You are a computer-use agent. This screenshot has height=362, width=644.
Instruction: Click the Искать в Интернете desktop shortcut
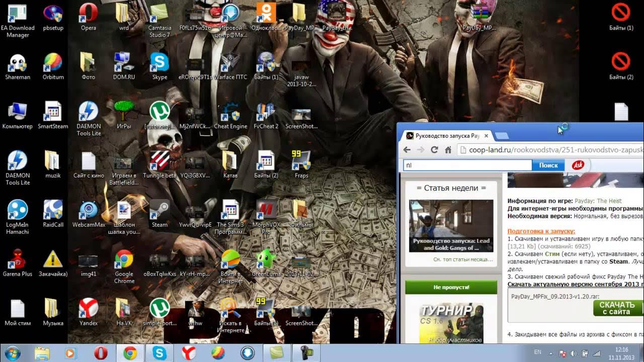230,316
